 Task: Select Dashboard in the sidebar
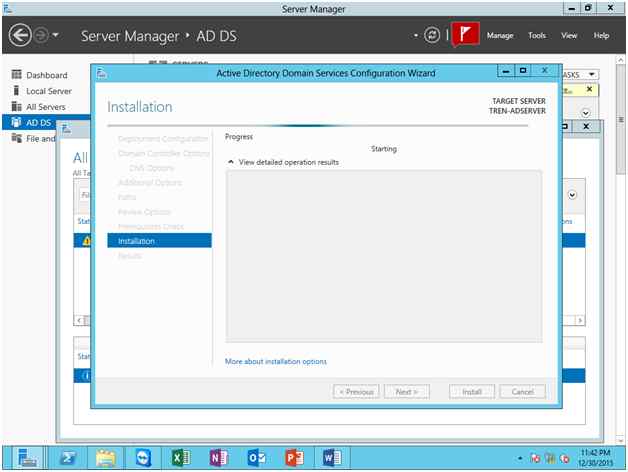point(47,75)
